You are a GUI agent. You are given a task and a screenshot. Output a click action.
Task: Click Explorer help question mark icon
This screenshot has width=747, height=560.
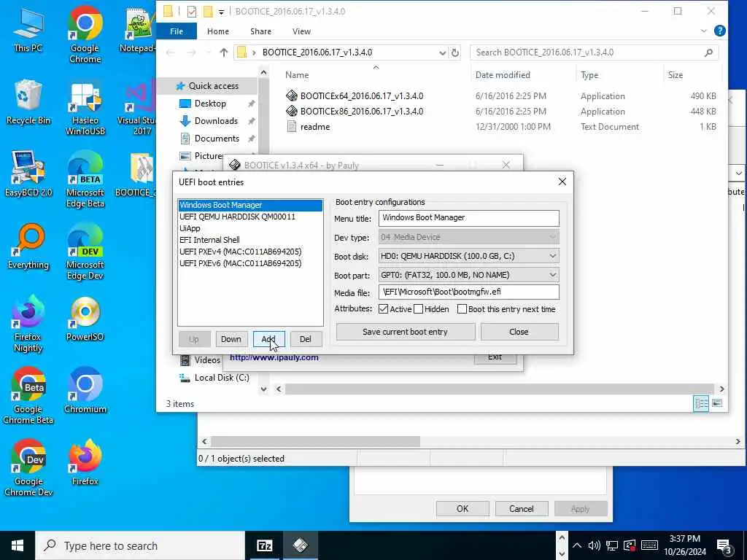pyautogui.click(x=720, y=31)
